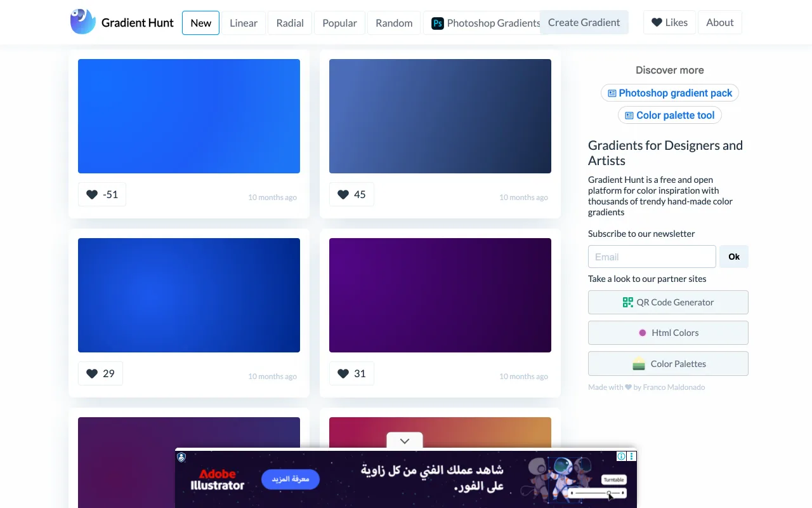Switch to the Radial tab
Image resolution: width=812 pixels, height=508 pixels.
(x=290, y=23)
